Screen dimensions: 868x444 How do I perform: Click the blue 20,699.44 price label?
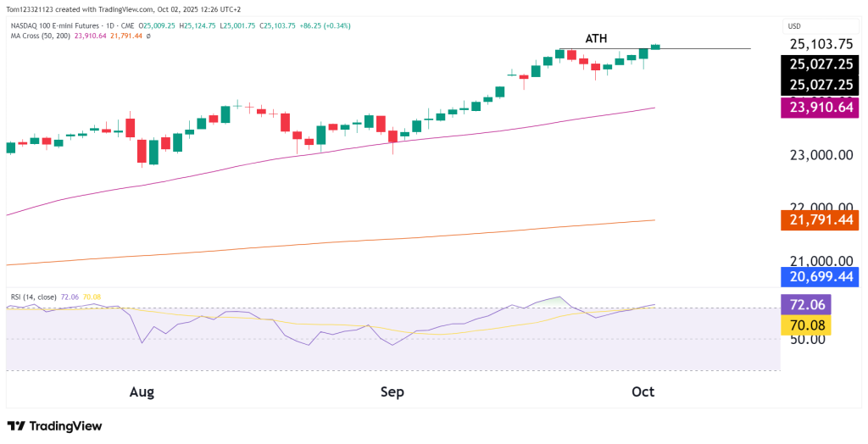tap(821, 277)
